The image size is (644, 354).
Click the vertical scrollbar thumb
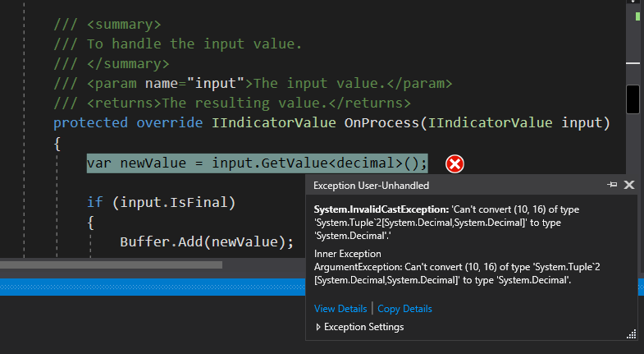tap(633, 99)
